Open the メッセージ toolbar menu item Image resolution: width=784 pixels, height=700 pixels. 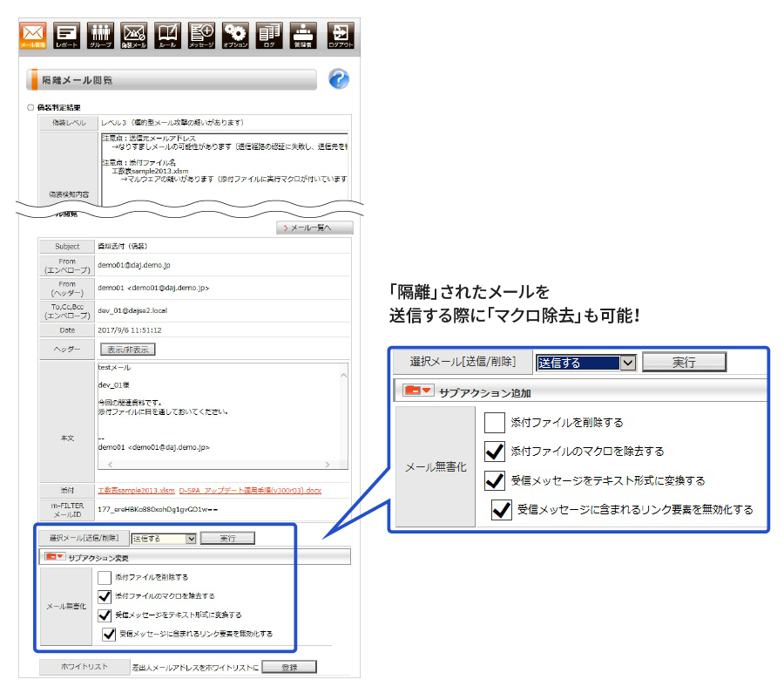(x=201, y=34)
